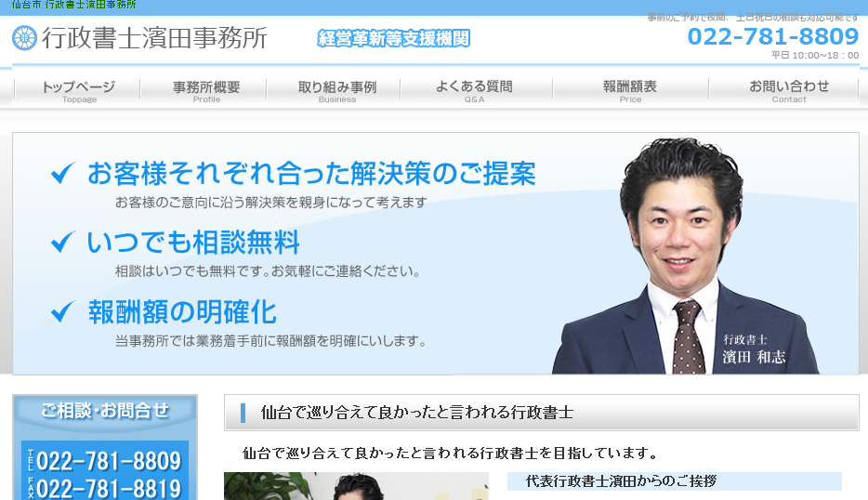Click the sidebar FAX number 022-781-8819

pos(109,488)
